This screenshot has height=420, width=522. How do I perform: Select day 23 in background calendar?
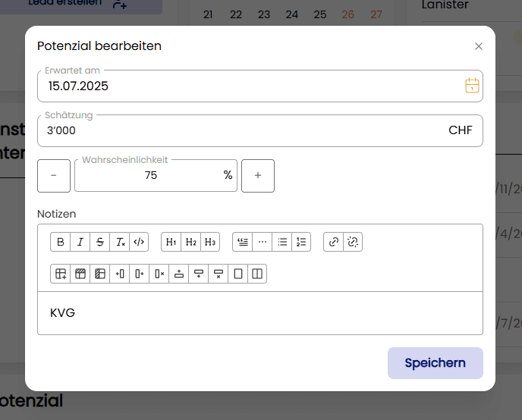point(264,14)
